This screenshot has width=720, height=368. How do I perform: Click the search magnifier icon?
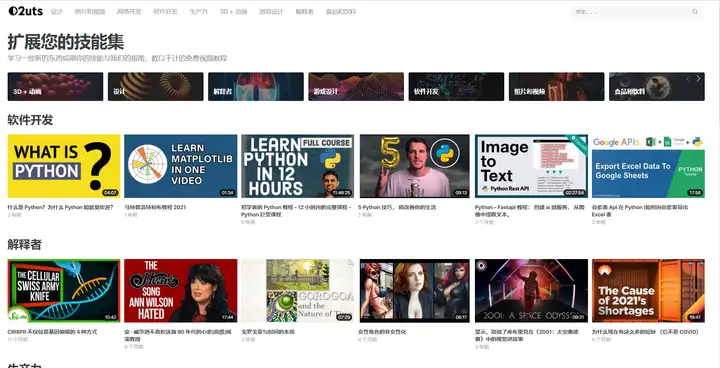pyautogui.click(x=695, y=12)
